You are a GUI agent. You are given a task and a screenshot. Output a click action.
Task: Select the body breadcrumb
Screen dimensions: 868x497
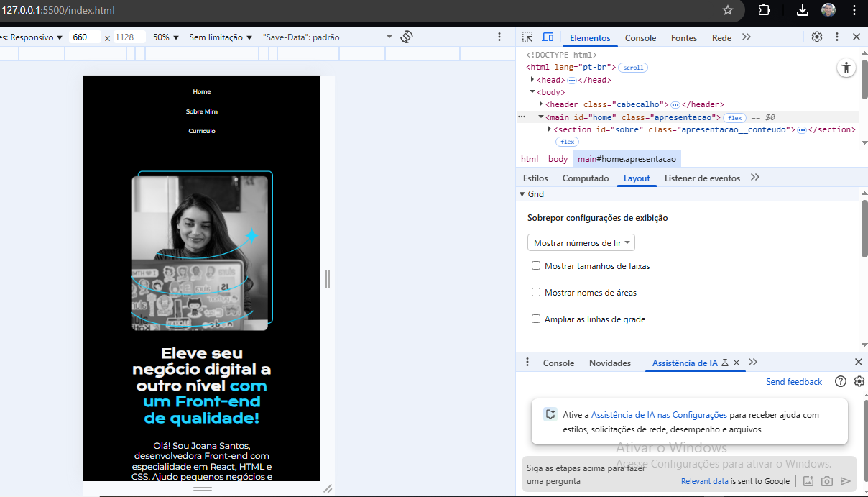558,159
